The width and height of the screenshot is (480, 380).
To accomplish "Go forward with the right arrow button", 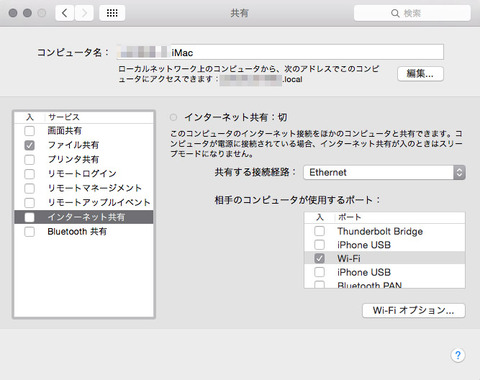I will coord(84,13).
